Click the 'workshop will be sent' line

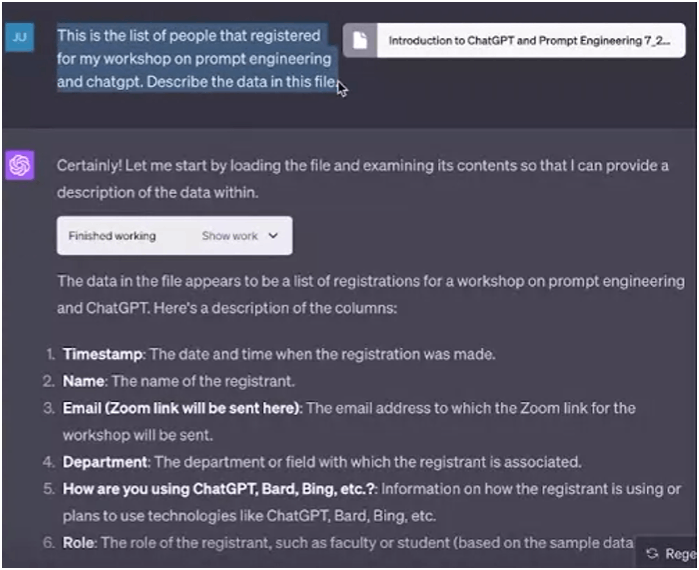137,435
